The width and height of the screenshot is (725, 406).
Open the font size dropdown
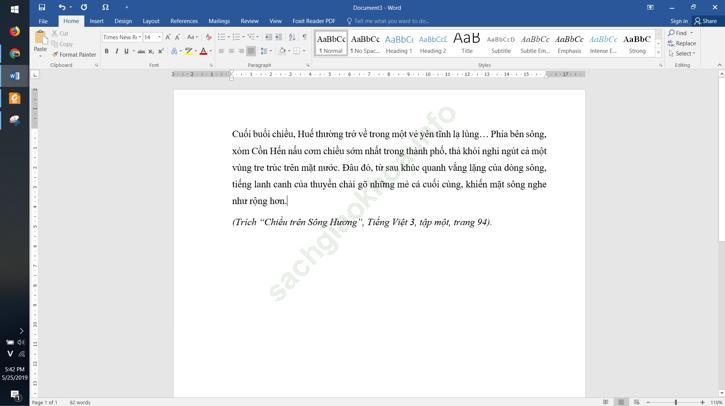160,37
